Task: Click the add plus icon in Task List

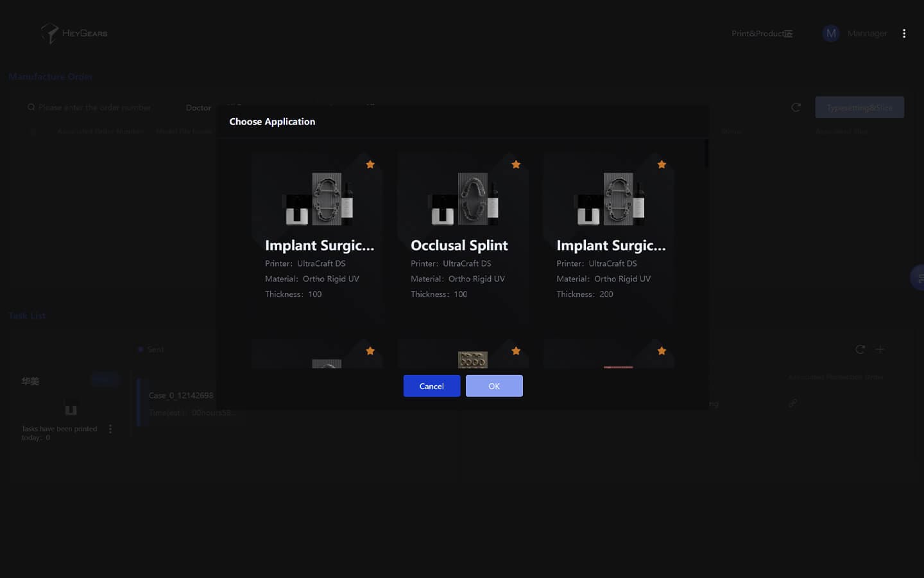Action: coord(880,349)
